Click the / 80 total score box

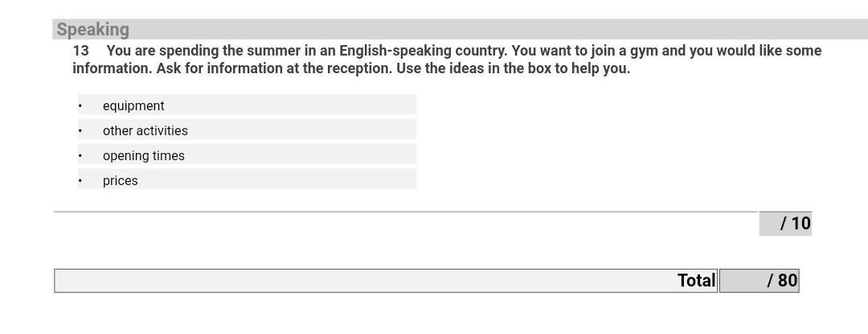pyautogui.click(x=759, y=281)
